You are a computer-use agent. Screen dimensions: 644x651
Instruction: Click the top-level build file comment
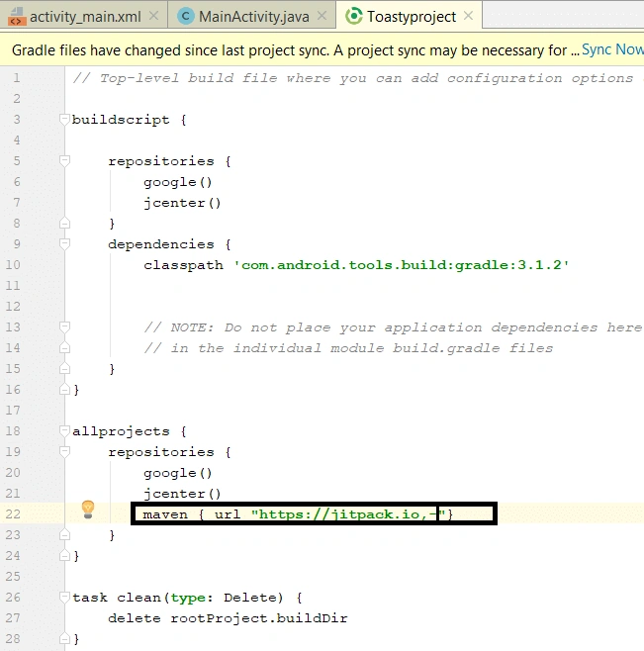pos(353,78)
